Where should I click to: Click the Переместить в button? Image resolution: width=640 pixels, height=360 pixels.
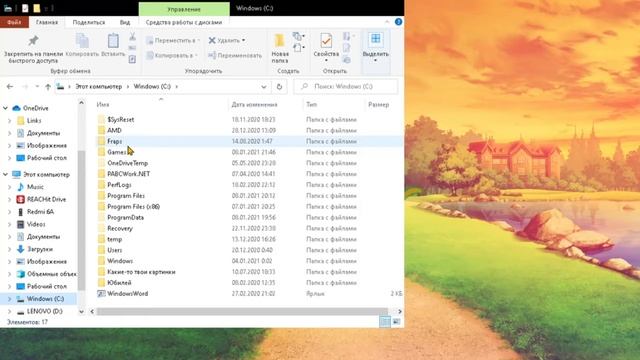click(x=173, y=40)
